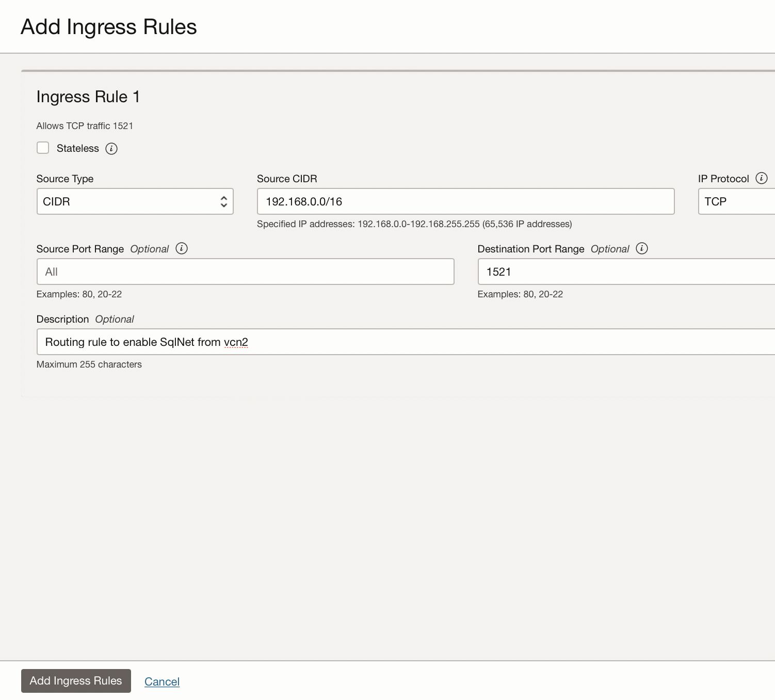Viewport: 775px width, 700px height.
Task: Enable the Stateless checkbox
Action: point(43,148)
